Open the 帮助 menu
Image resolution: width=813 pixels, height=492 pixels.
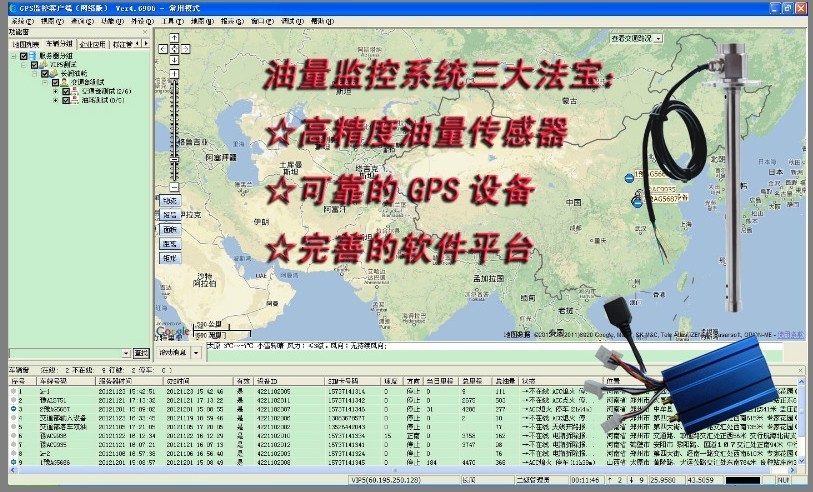tap(322, 21)
